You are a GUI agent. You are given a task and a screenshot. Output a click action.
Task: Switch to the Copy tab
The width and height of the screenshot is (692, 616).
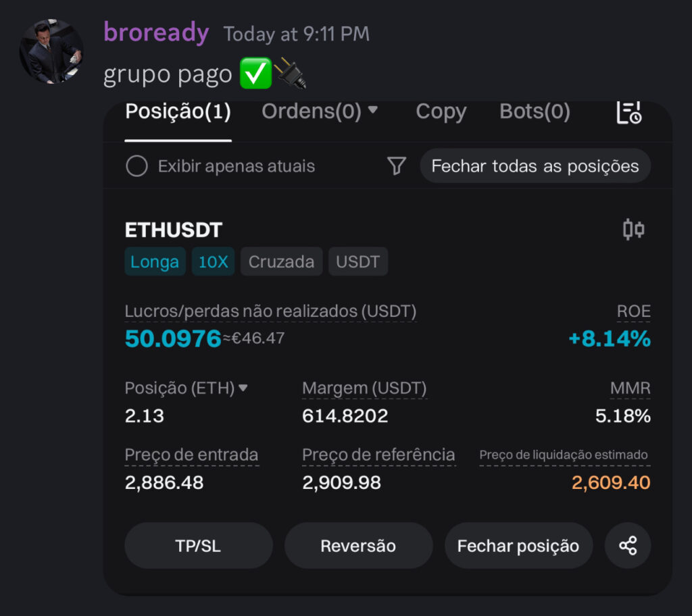pyautogui.click(x=441, y=111)
